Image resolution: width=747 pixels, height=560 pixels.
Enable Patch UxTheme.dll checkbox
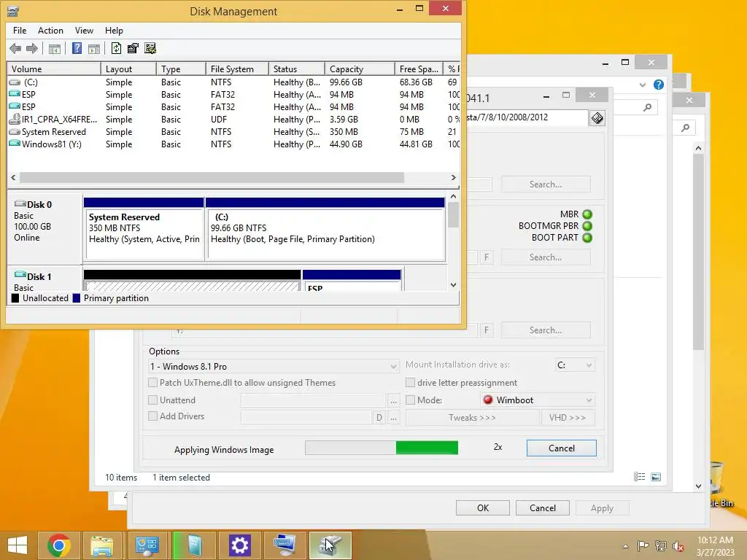click(x=153, y=382)
